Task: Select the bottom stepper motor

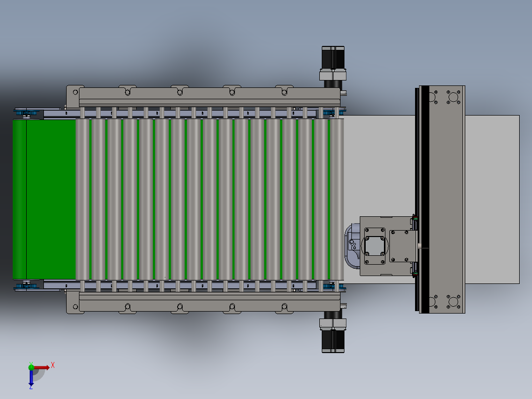Action: (333, 341)
